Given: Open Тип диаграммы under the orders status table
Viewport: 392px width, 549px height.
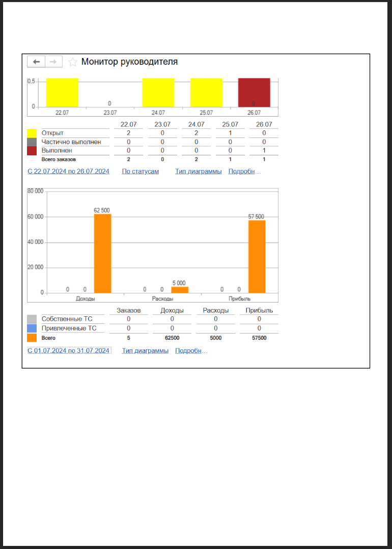Looking at the screenshot, I should 198,171.
